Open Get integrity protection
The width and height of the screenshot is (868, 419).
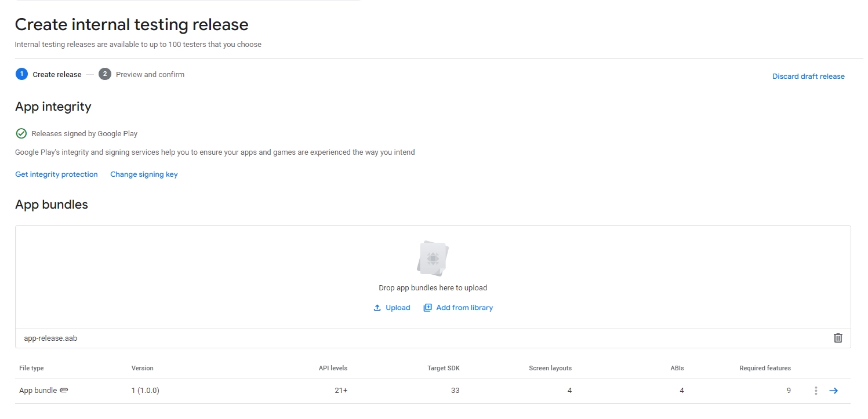point(56,174)
